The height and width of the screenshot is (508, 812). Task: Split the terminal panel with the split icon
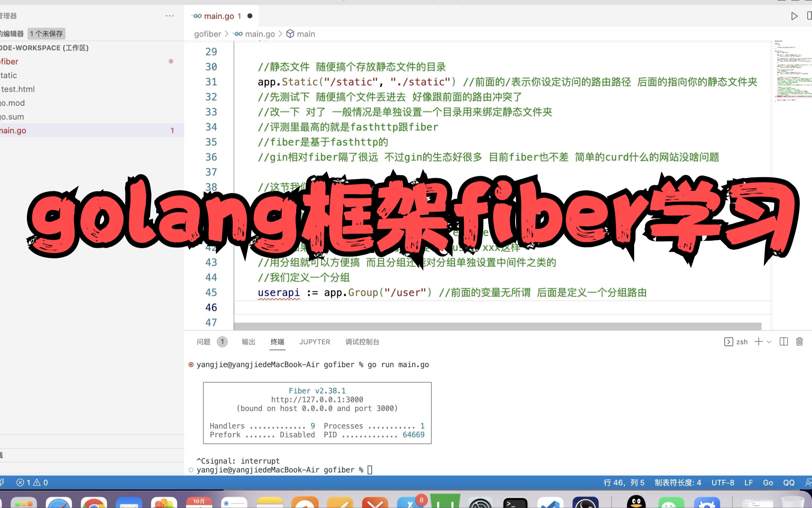coord(784,342)
